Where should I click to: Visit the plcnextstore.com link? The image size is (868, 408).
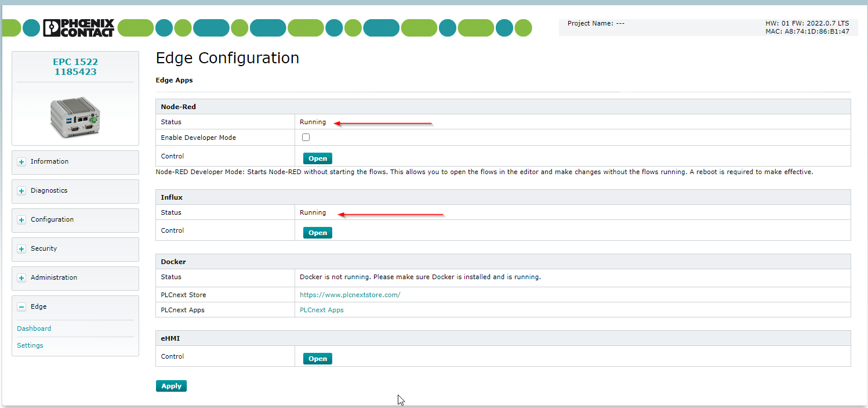coord(350,295)
